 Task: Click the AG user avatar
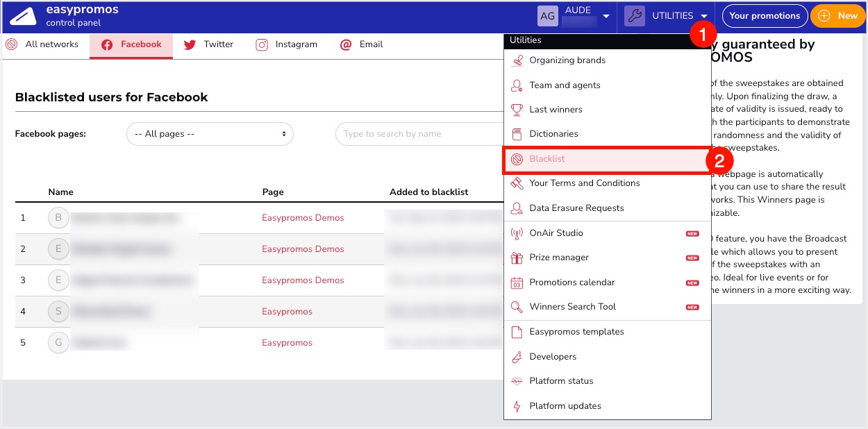548,16
